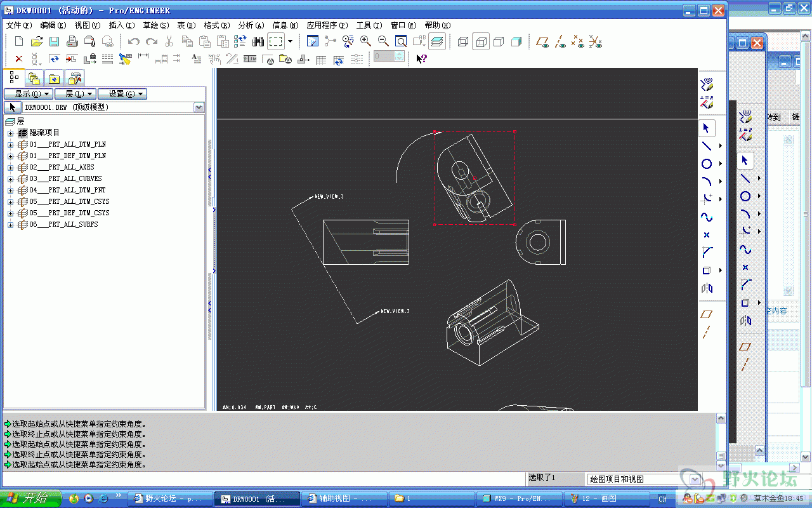This screenshot has width=812, height=508.
Task: Click the message area scrollbar up arrow
Action: (721, 418)
